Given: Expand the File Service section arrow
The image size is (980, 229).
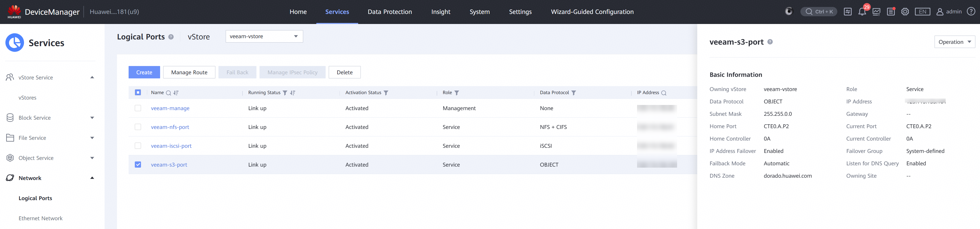Looking at the screenshot, I should point(92,138).
